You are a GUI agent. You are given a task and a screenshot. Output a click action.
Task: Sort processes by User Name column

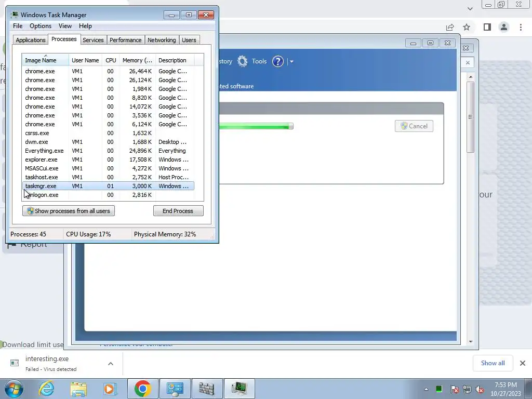coord(85,60)
